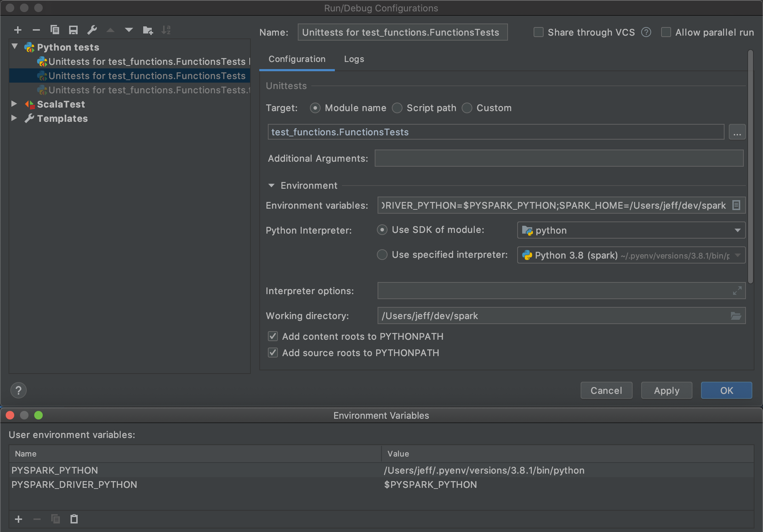Image resolution: width=763 pixels, height=532 pixels.
Task: Click the Apply button
Action: 667,390
